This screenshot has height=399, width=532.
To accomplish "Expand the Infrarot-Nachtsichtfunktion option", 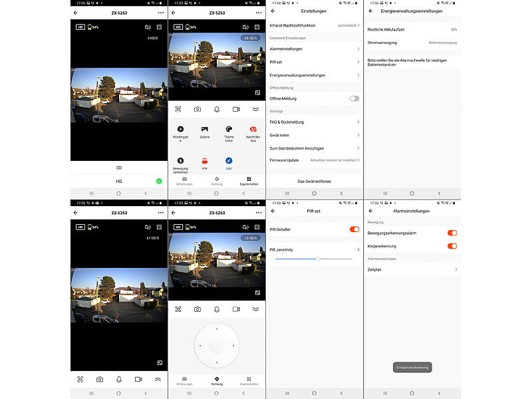I will (314, 25).
